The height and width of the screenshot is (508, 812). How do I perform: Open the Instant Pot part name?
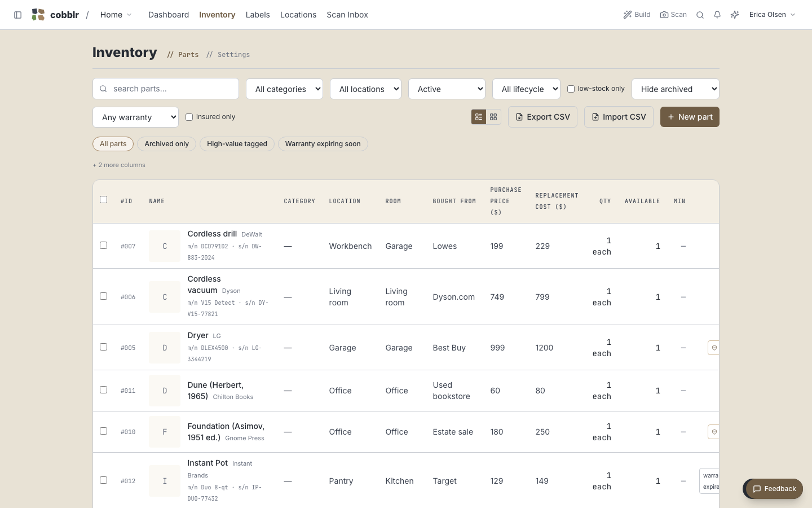(x=208, y=463)
